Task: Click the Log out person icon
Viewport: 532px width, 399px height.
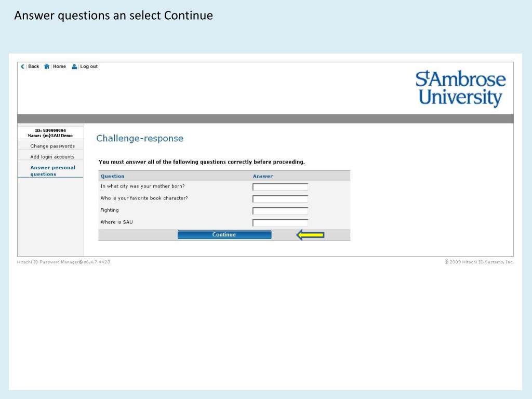Action: [x=74, y=66]
